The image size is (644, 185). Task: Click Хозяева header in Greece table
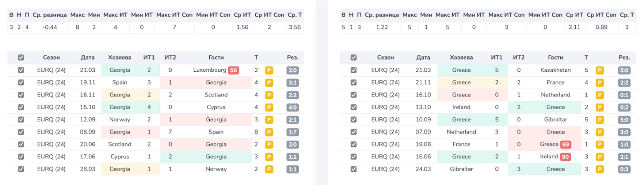pos(461,58)
